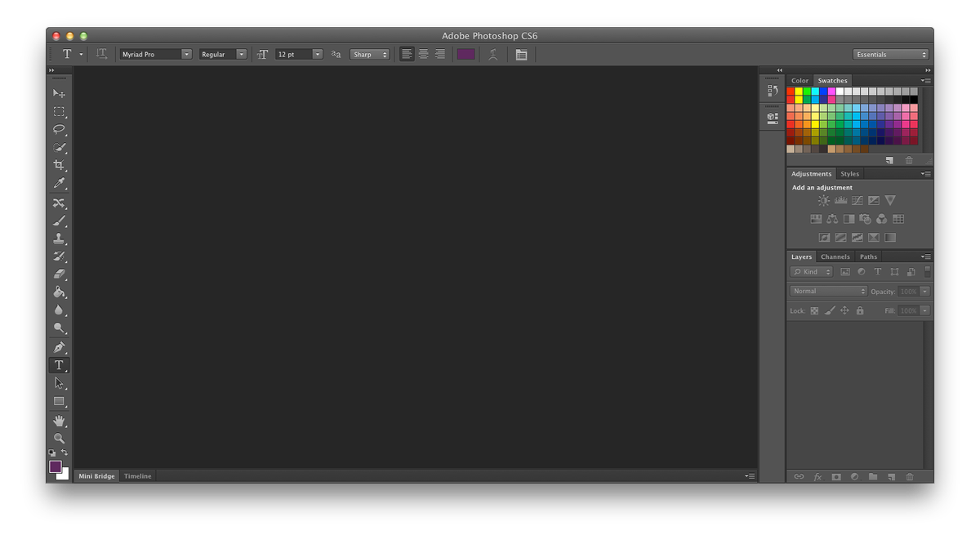Open the Opacity slider arrow
The image size is (980, 544).
pos(924,291)
